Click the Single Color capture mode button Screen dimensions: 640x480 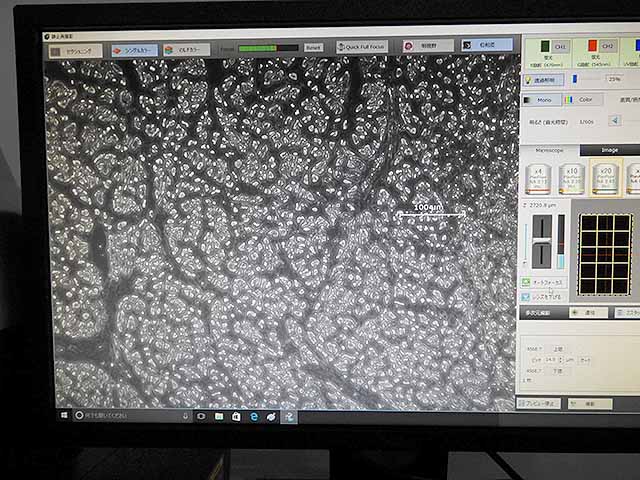coord(134,51)
